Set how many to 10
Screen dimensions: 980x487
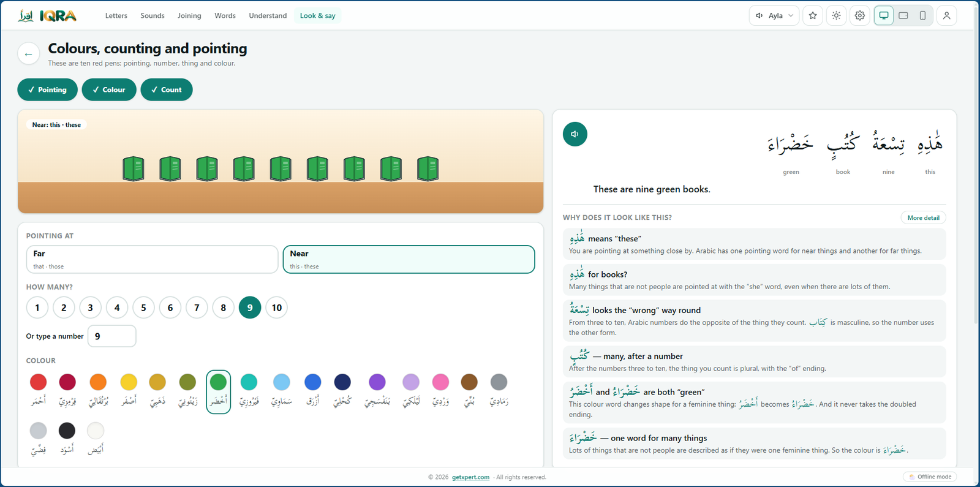[277, 308]
